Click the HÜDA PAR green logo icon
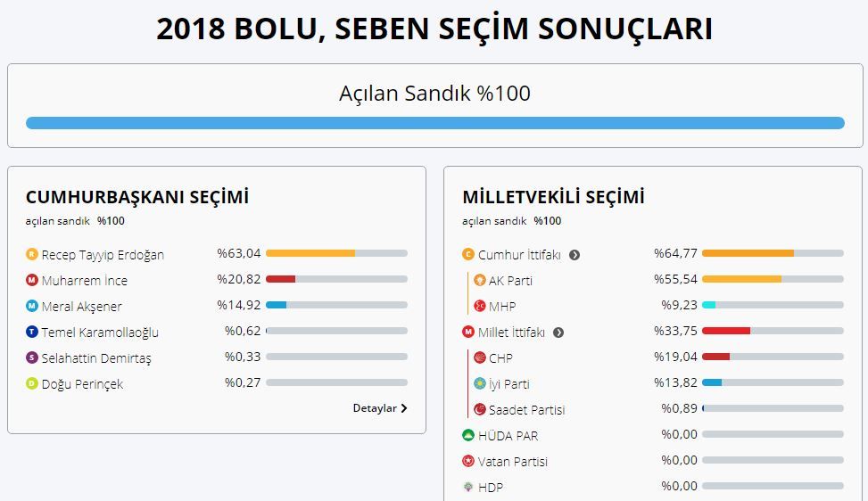 468,435
